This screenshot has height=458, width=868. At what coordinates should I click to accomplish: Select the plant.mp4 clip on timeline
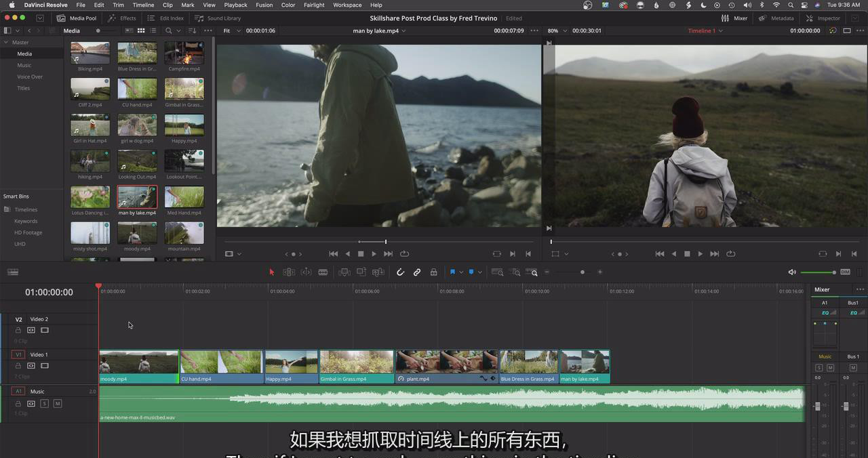coord(447,367)
